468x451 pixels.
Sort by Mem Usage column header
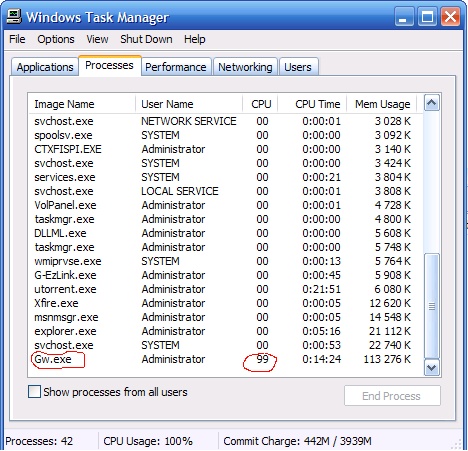click(x=382, y=104)
